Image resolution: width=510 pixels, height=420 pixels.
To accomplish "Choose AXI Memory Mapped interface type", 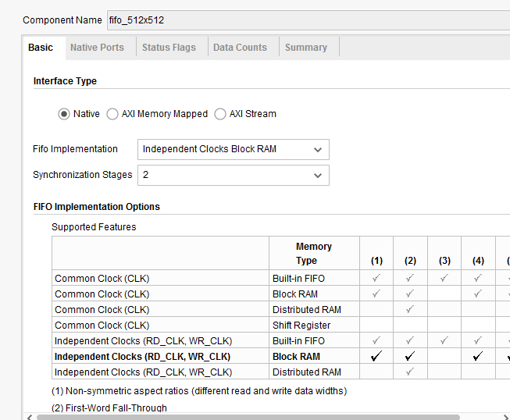I will tap(112, 114).
